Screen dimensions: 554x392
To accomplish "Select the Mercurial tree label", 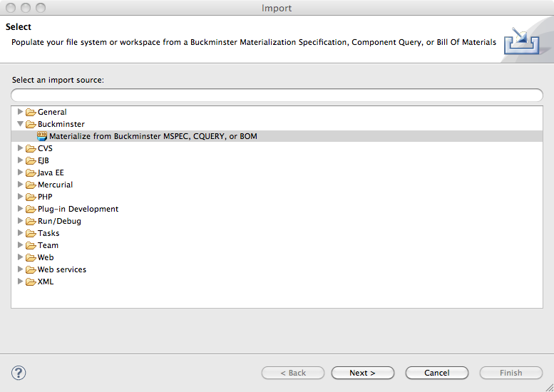I will (55, 185).
